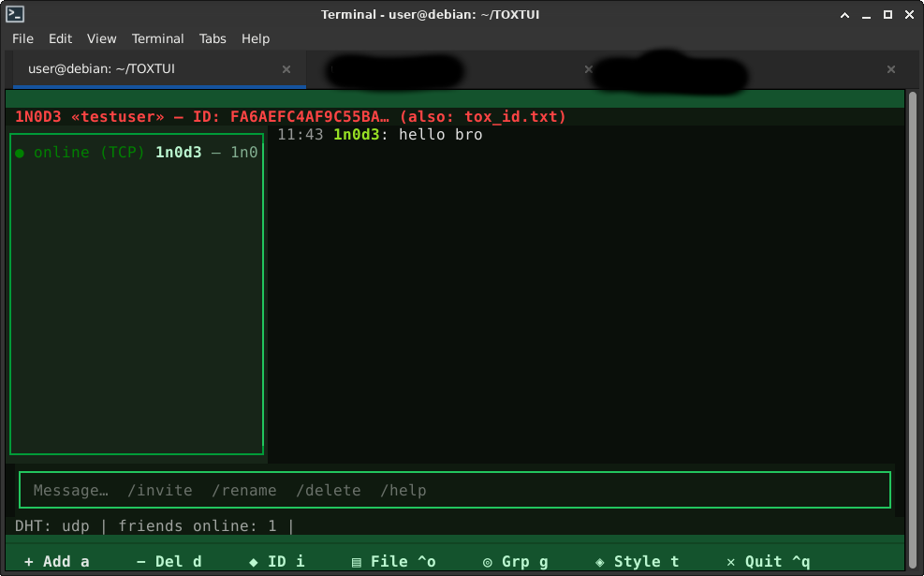Click the Add a button in the footer

click(56, 562)
